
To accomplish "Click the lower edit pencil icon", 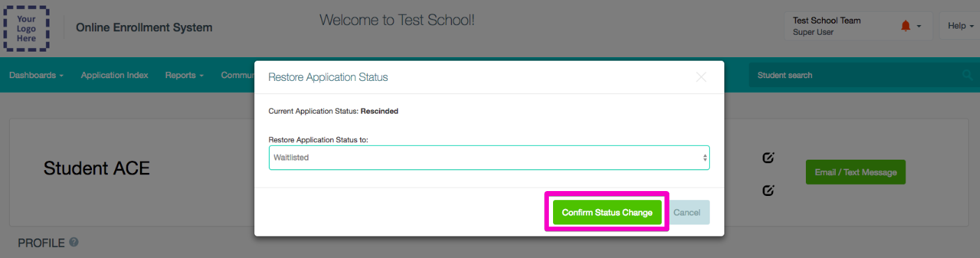I will pos(768,190).
